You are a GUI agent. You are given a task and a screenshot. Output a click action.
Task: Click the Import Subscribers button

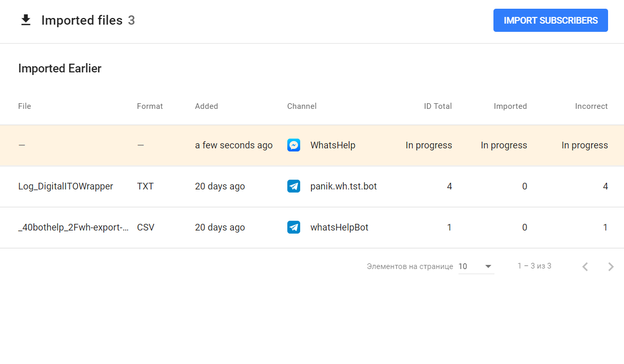click(550, 21)
